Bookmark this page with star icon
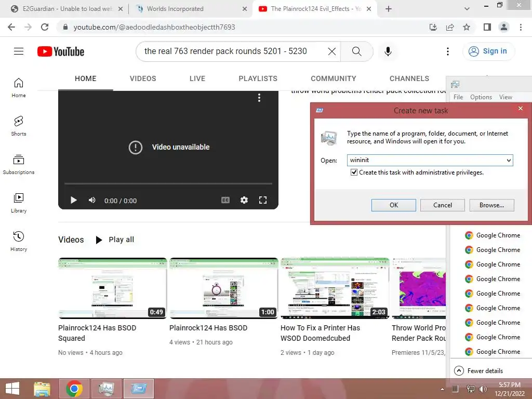This screenshot has width=532, height=399. (x=467, y=27)
